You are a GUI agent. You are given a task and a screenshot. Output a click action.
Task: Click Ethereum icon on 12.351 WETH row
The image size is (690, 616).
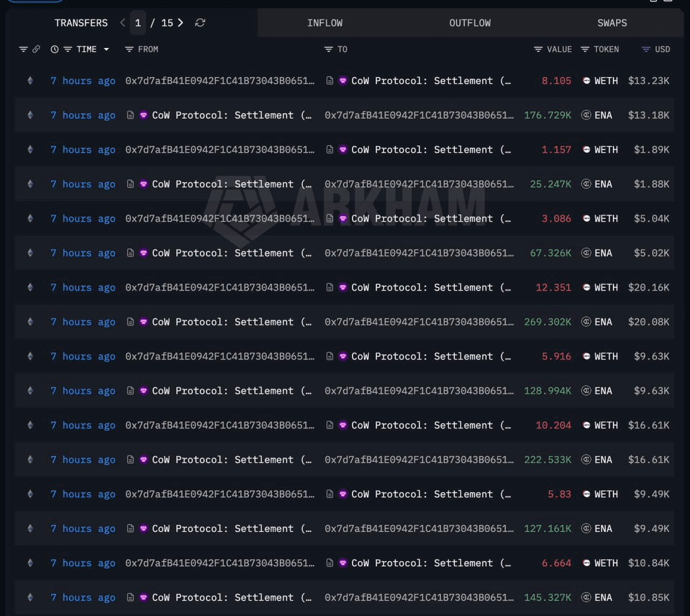pos(30,287)
